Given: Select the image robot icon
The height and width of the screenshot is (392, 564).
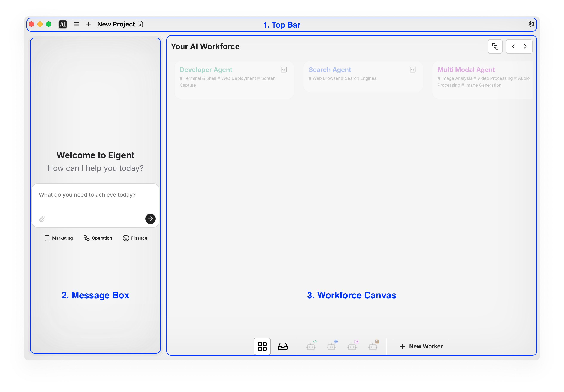Looking at the screenshot, I should click(353, 346).
